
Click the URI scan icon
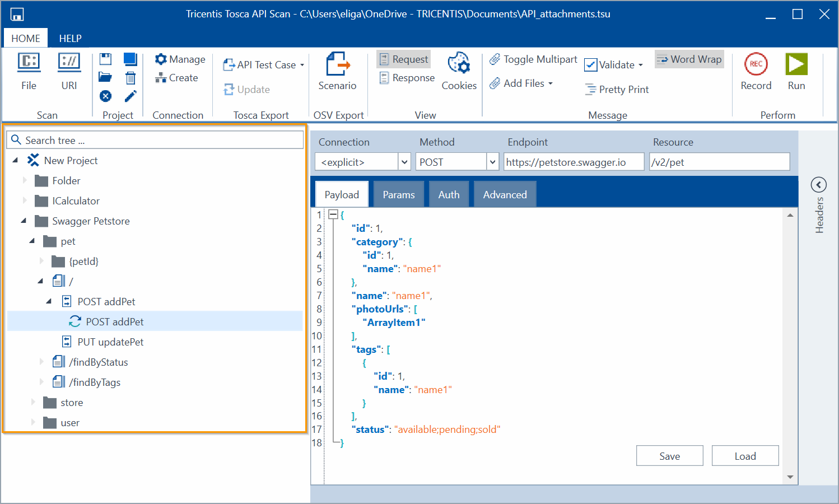[x=69, y=62]
